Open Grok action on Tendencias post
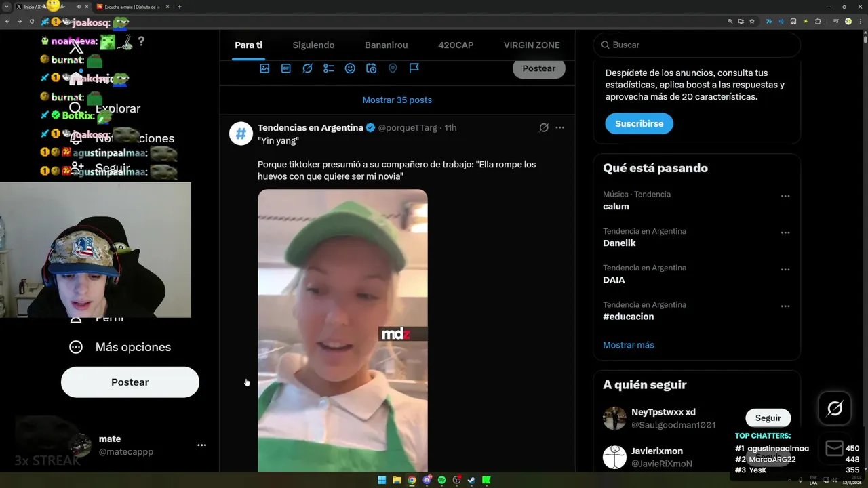This screenshot has width=868, height=488. 544,127
